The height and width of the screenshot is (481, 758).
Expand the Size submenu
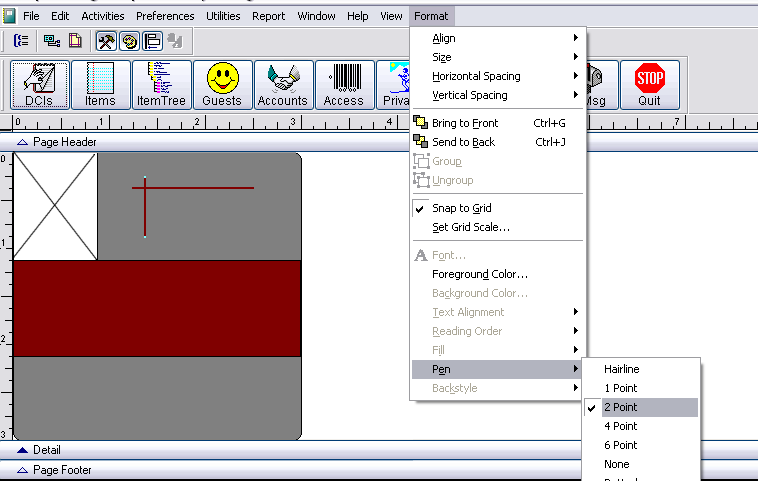tap(497, 57)
